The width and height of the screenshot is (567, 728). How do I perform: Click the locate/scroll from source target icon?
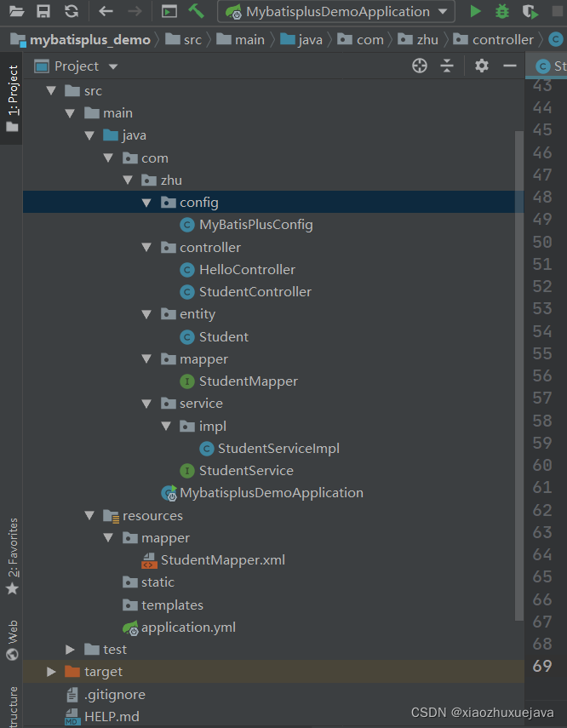(x=420, y=66)
